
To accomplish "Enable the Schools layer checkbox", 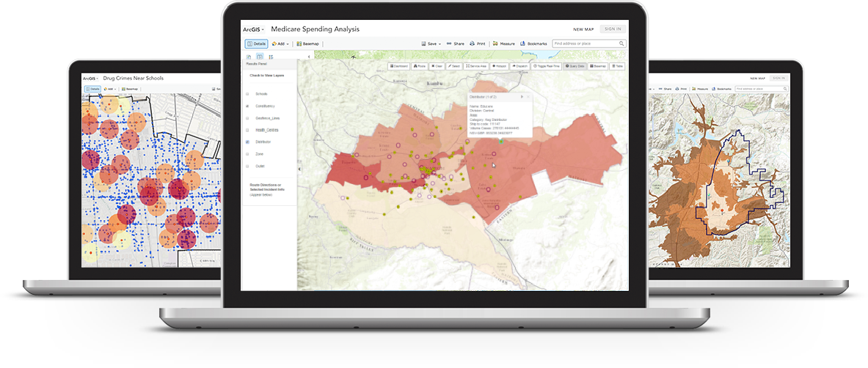I will point(247,94).
